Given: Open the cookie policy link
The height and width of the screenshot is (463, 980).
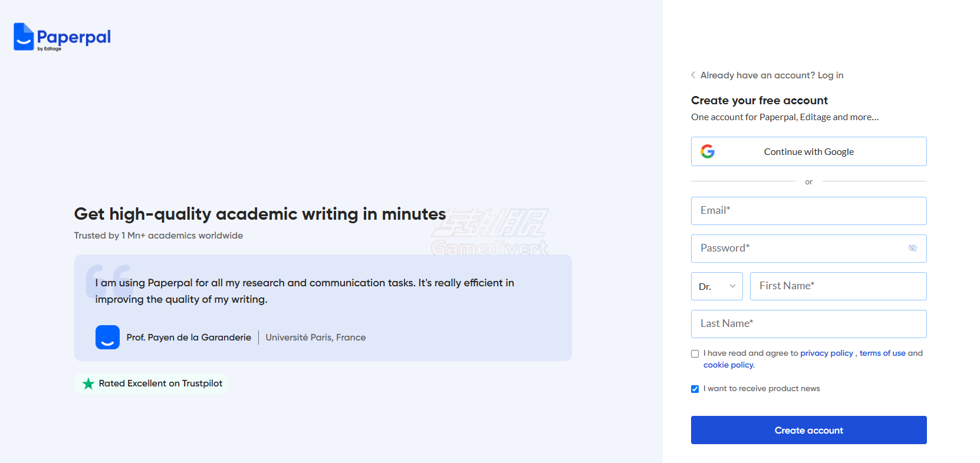Looking at the screenshot, I should [x=729, y=365].
